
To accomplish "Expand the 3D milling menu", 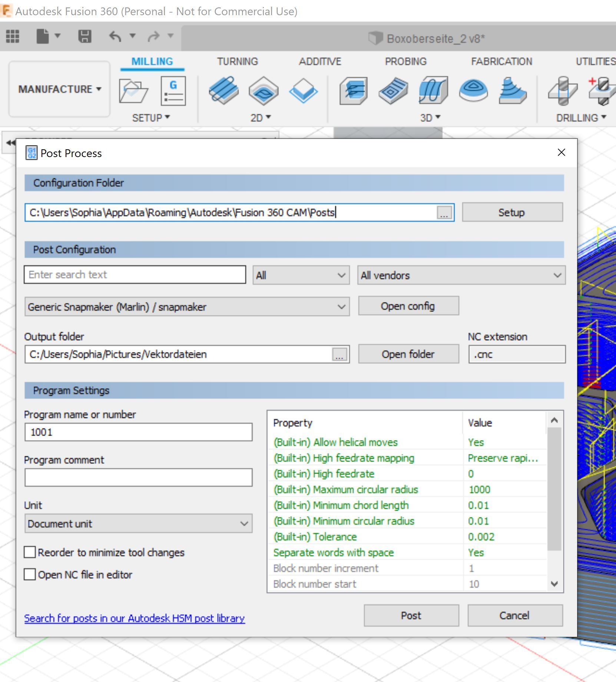I will click(x=430, y=118).
